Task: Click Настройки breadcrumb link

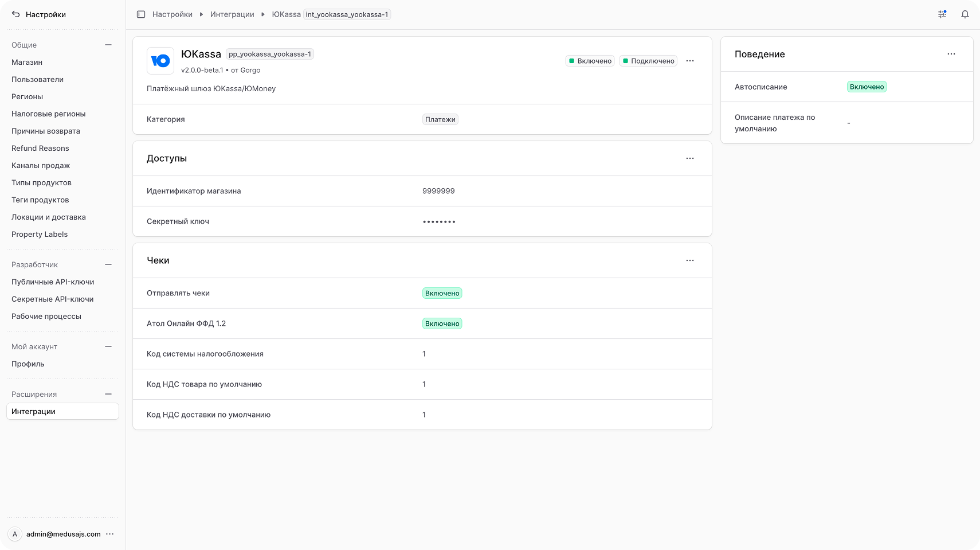Action: pos(173,14)
